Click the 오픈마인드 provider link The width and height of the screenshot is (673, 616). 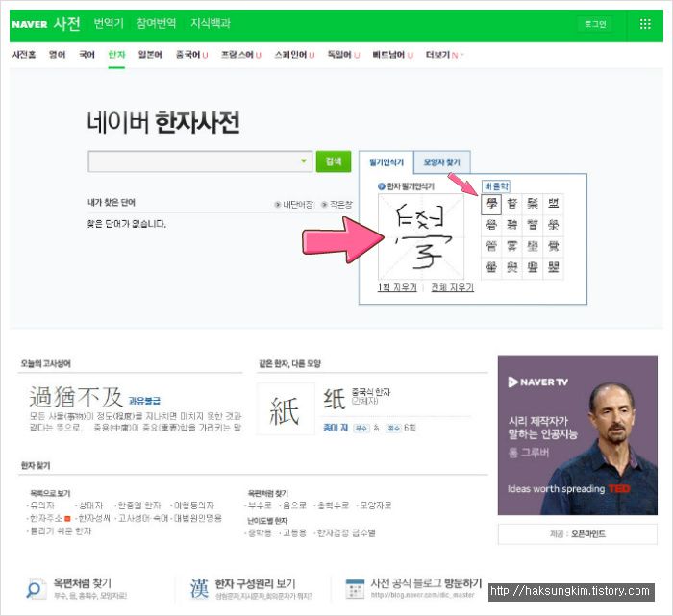[588, 534]
